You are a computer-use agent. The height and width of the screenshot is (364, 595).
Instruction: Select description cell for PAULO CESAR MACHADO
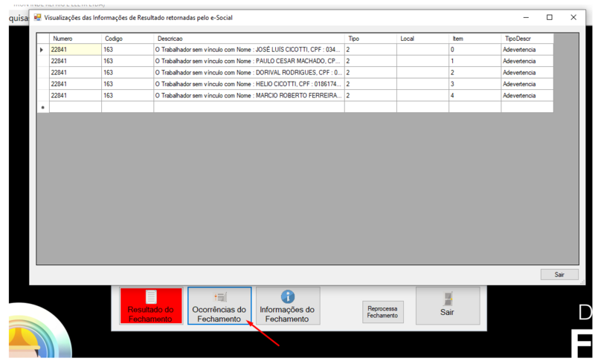point(249,61)
